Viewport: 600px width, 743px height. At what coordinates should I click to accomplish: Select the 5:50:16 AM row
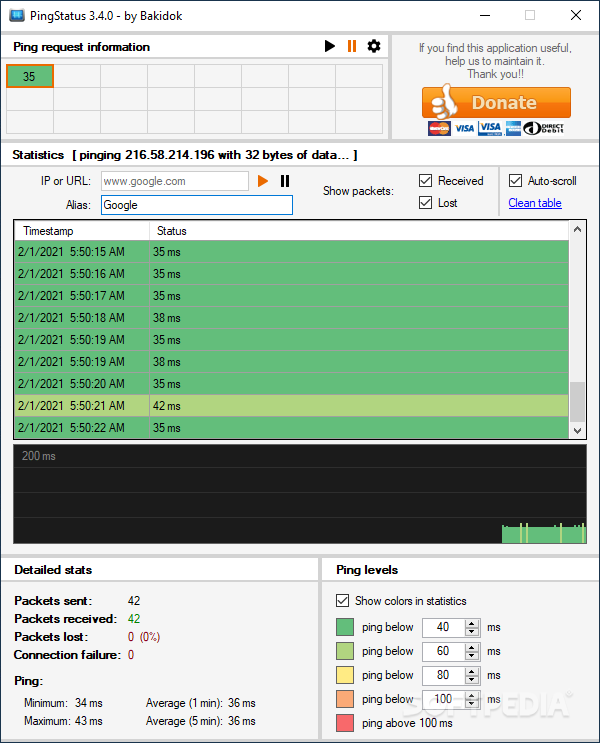click(291, 274)
